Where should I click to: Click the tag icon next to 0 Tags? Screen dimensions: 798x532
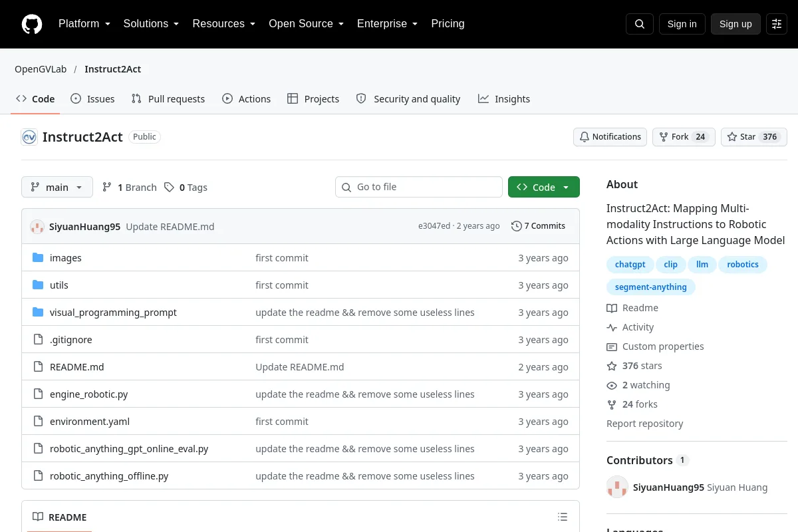pyautogui.click(x=170, y=188)
